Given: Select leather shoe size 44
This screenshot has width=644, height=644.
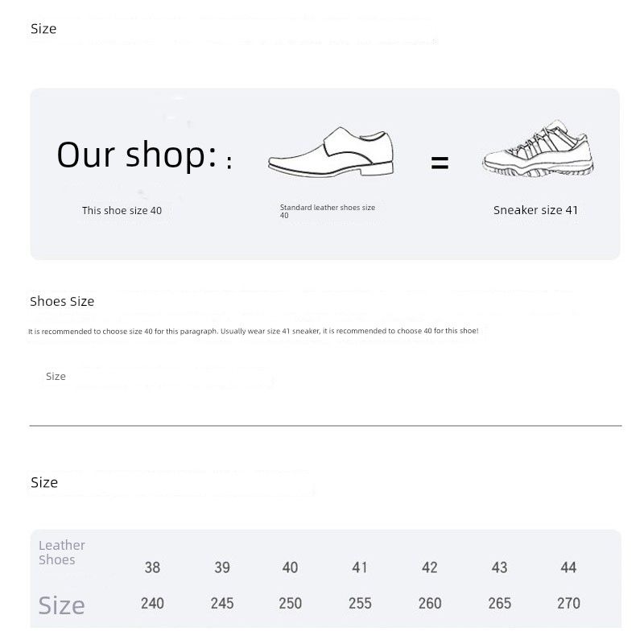Looking at the screenshot, I should [x=568, y=568].
